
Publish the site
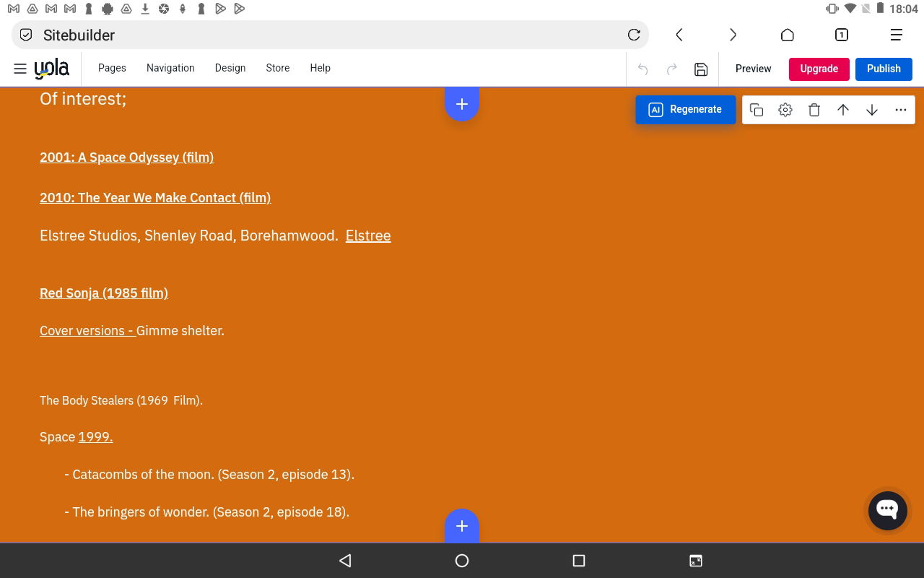tap(884, 69)
